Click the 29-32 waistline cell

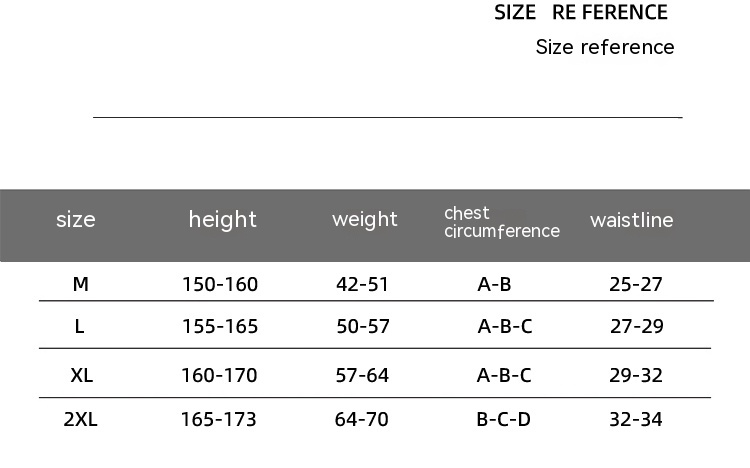[636, 376]
